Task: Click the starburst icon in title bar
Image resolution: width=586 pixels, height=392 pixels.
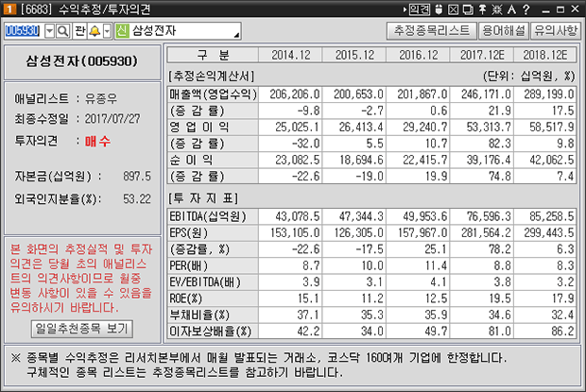Action: (496, 9)
